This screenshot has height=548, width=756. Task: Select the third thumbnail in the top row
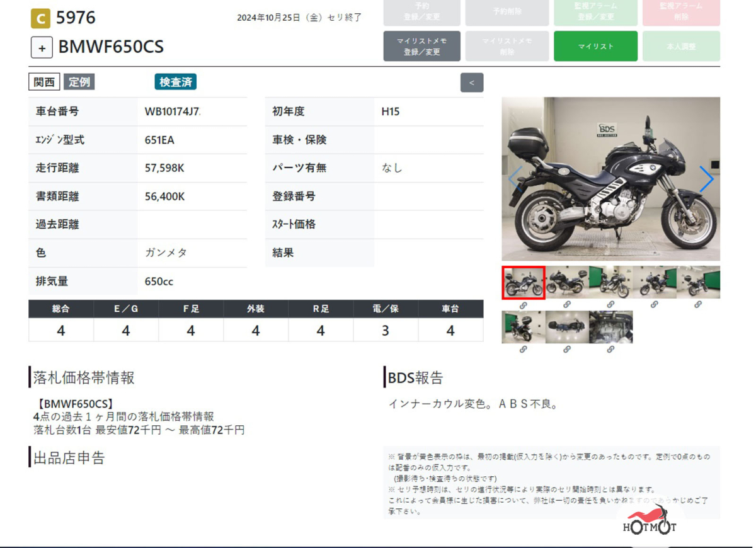(610, 282)
